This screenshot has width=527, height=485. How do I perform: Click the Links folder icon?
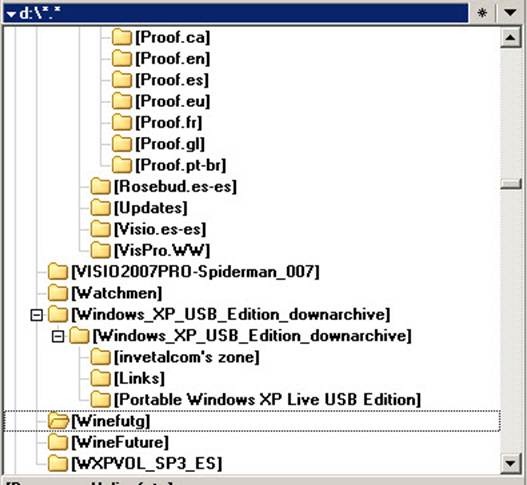(x=100, y=378)
